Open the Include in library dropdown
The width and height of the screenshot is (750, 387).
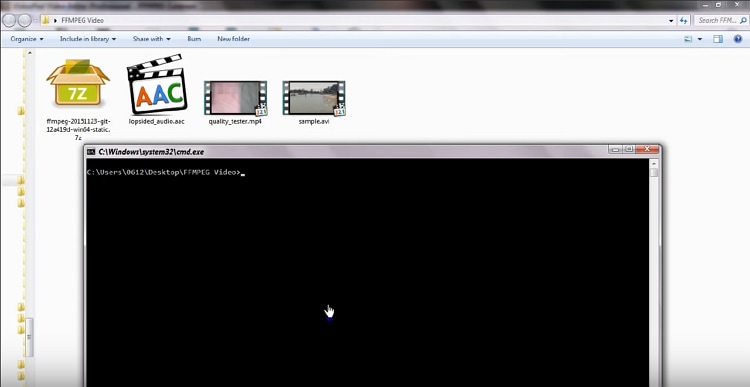pos(88,39)
